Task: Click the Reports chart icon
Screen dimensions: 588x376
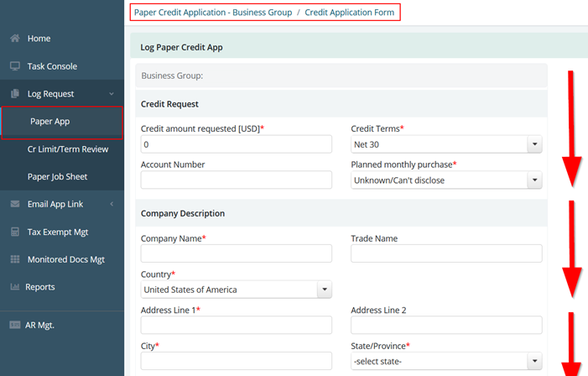Action: [x=15, y=287]
